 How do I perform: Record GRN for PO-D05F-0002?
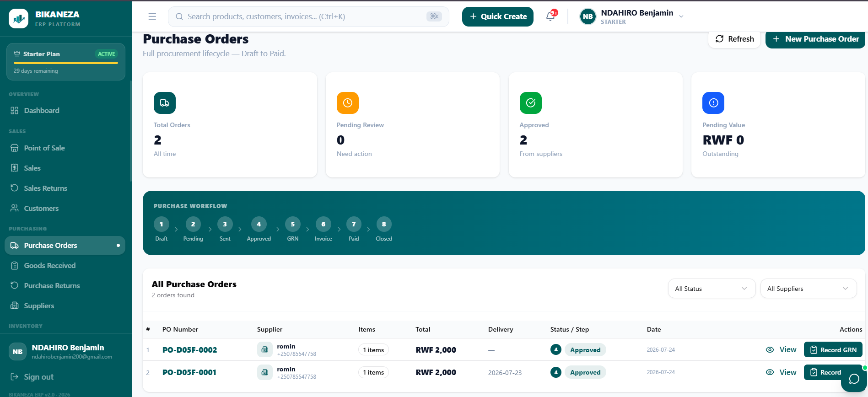pos(833,350)
